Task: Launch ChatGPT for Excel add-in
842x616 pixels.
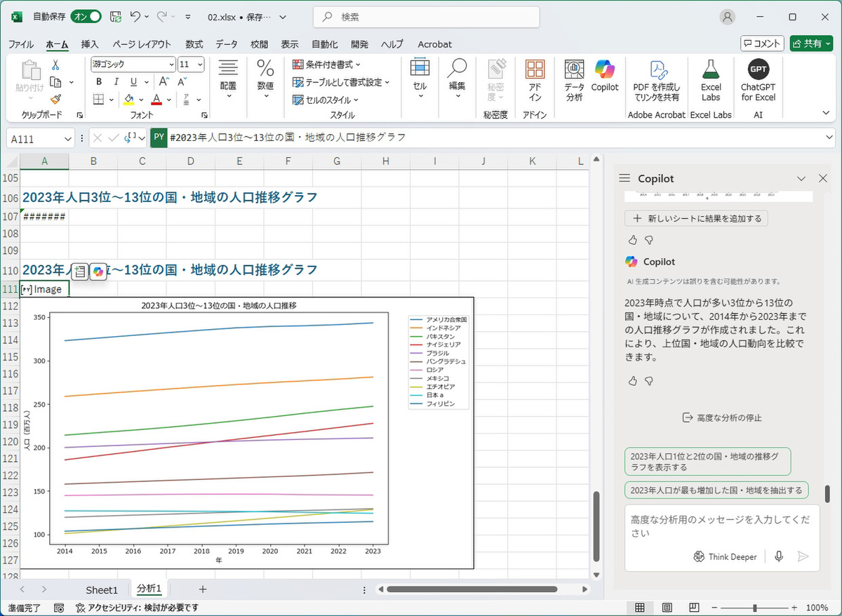Action: 758,80
